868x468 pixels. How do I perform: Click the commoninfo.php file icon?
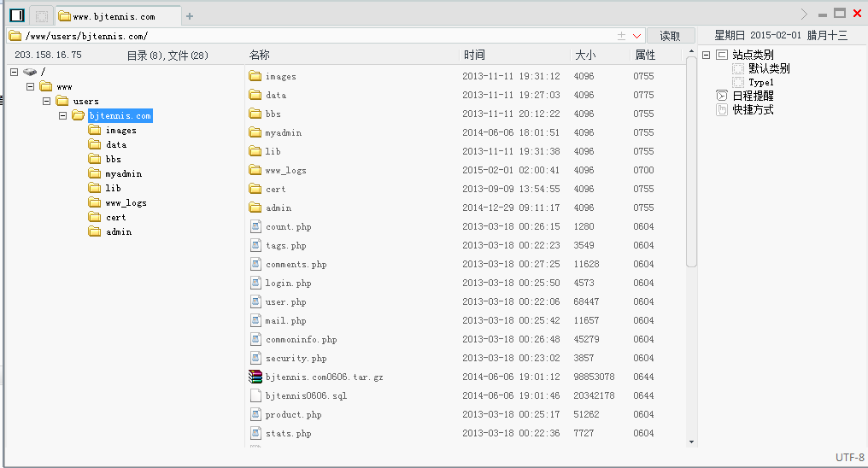point(255,339)
